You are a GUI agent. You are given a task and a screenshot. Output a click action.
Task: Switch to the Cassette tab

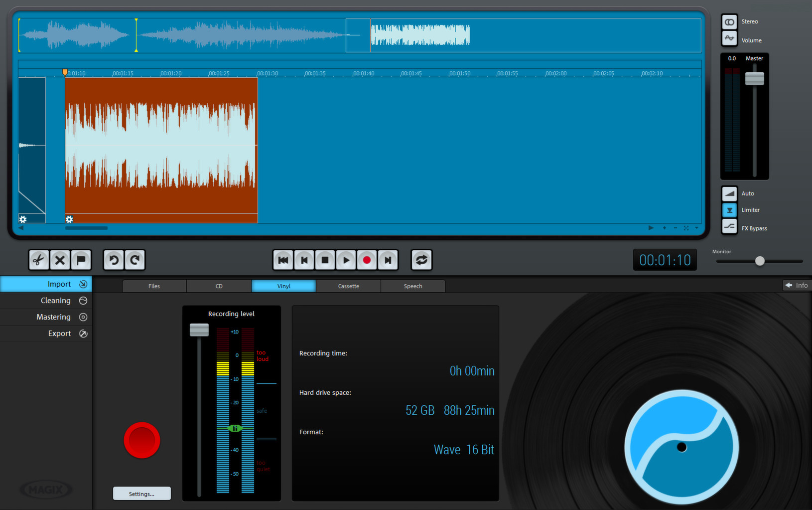(349, 286)
